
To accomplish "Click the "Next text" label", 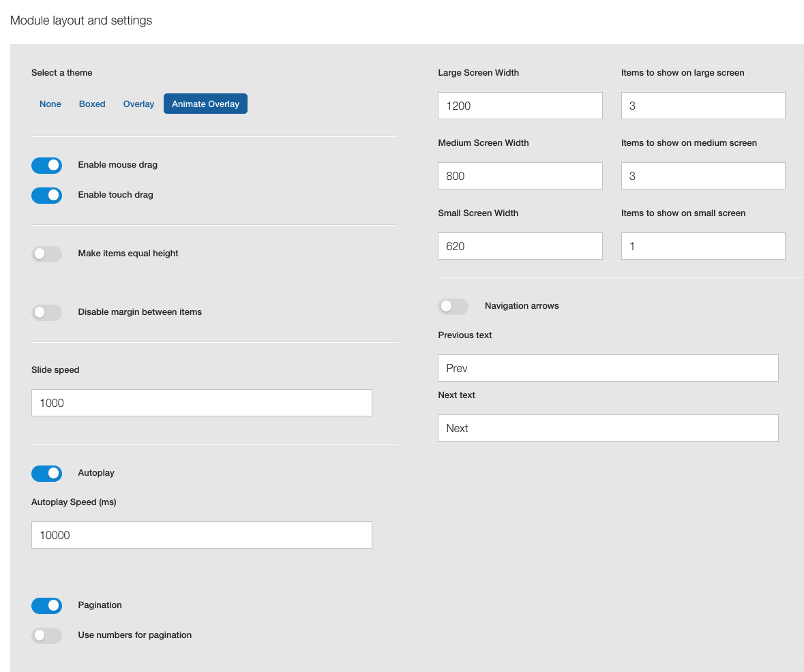I will [x=456, y=395].
